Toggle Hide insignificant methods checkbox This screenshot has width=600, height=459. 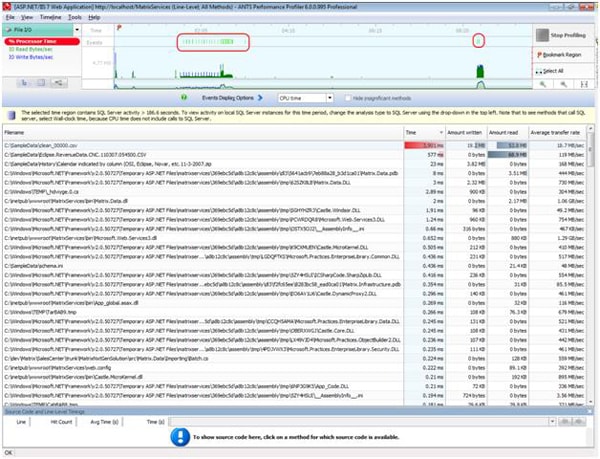click(347, 98)
